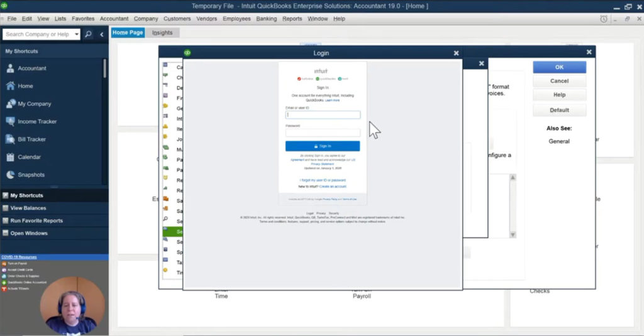This screenshot has height=336, width=644.
Task: Open the Vendors menu
Action: (206, 19)
